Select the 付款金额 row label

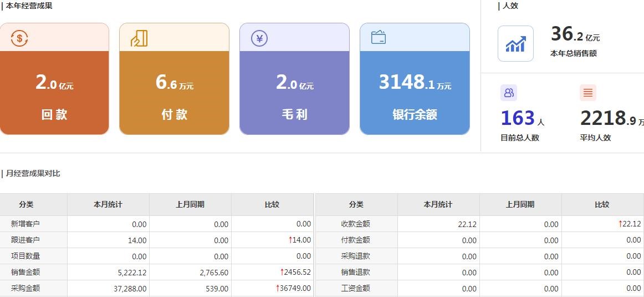[356, 240]
